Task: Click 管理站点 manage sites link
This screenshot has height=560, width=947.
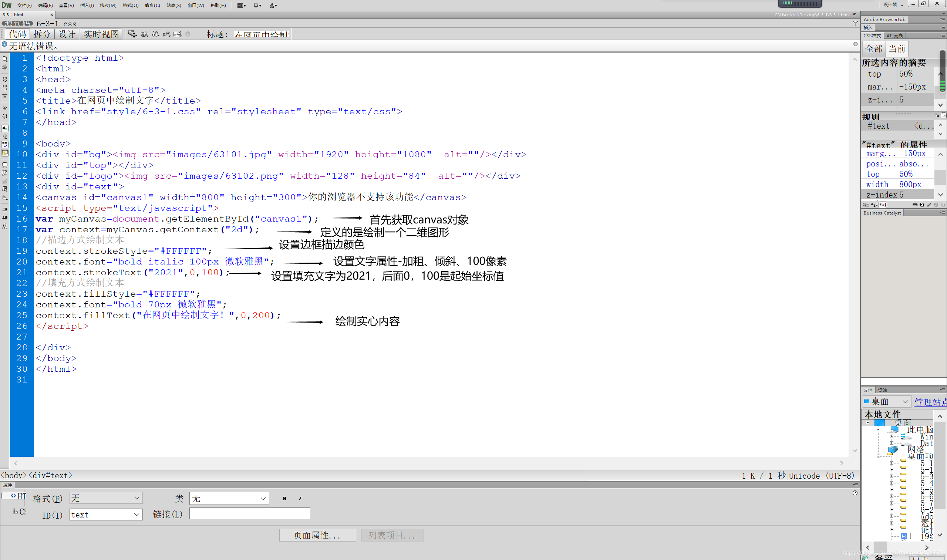Action: point(930,402)
